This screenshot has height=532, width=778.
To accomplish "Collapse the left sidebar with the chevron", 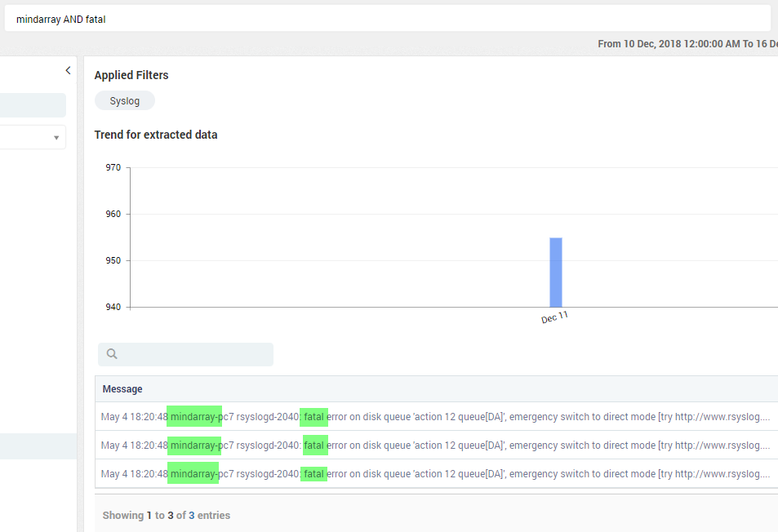I will point(68,70).
